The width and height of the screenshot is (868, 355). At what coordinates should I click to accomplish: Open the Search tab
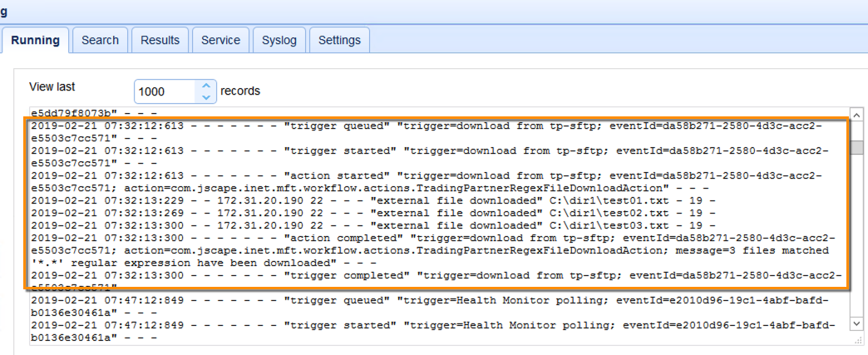[x=100, y=40]
